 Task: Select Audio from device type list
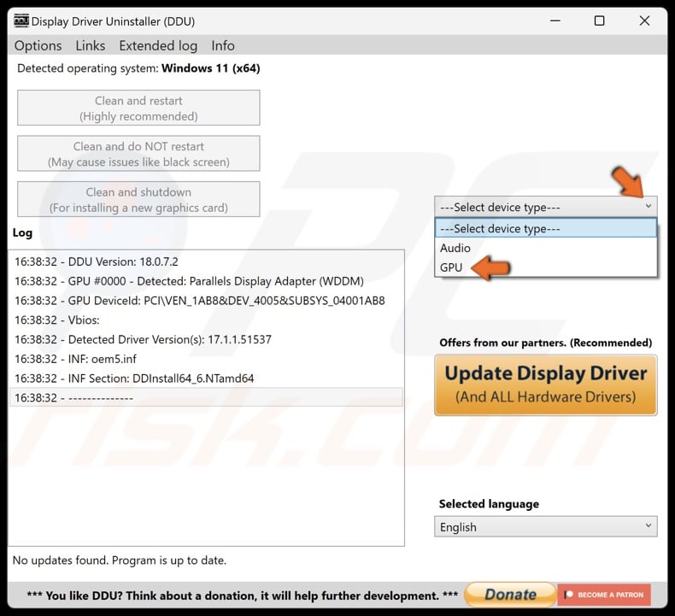546,248
